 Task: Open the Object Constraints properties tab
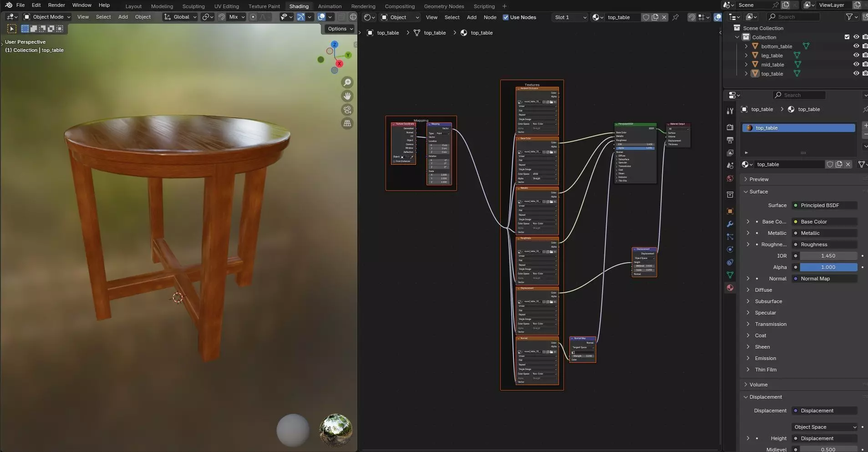730,262
